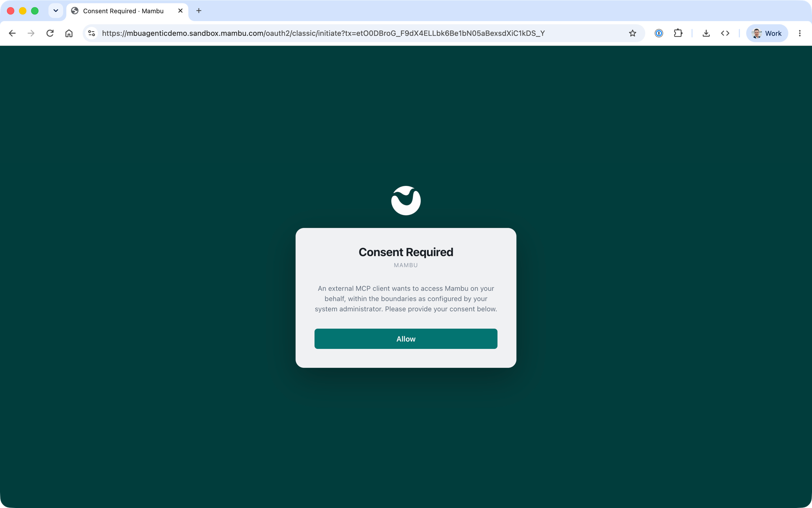Expand the tab search dropdown
812x508 pixels.
(x=56, y=11)
